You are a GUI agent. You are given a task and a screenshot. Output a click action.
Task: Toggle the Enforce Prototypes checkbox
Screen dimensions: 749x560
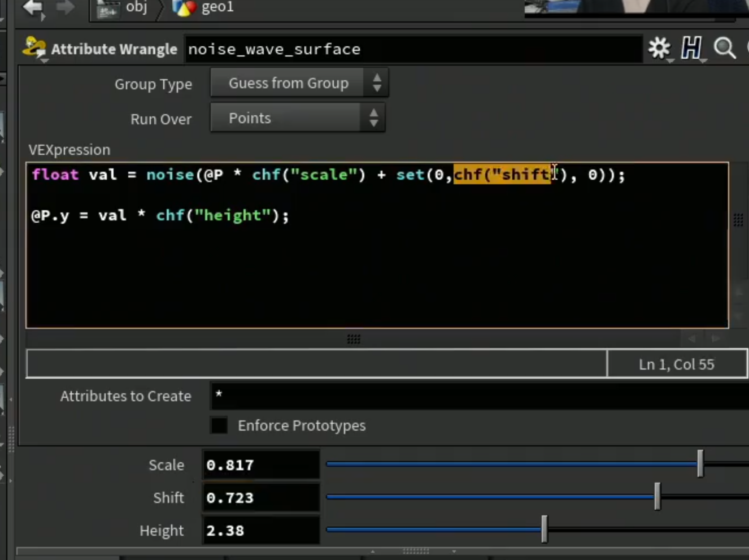click(219, 425)
